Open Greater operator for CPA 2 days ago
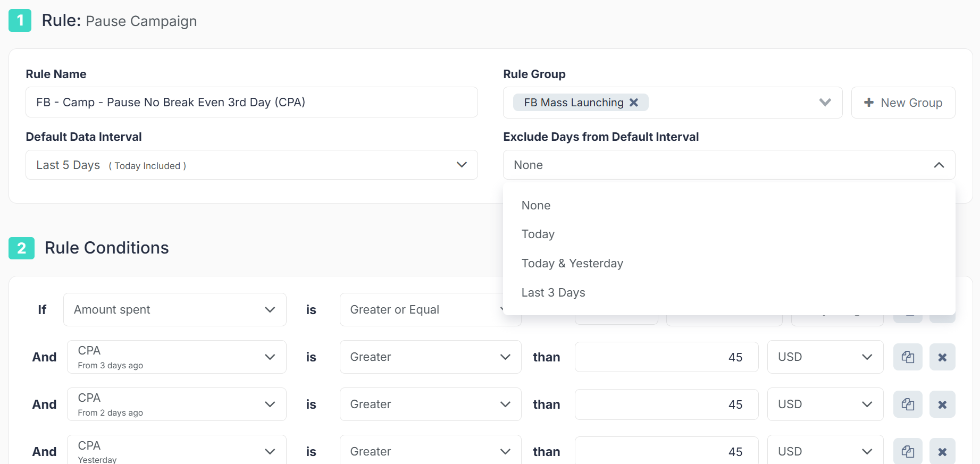The width and height of the screenshot is (980, 464). [430, 404]
